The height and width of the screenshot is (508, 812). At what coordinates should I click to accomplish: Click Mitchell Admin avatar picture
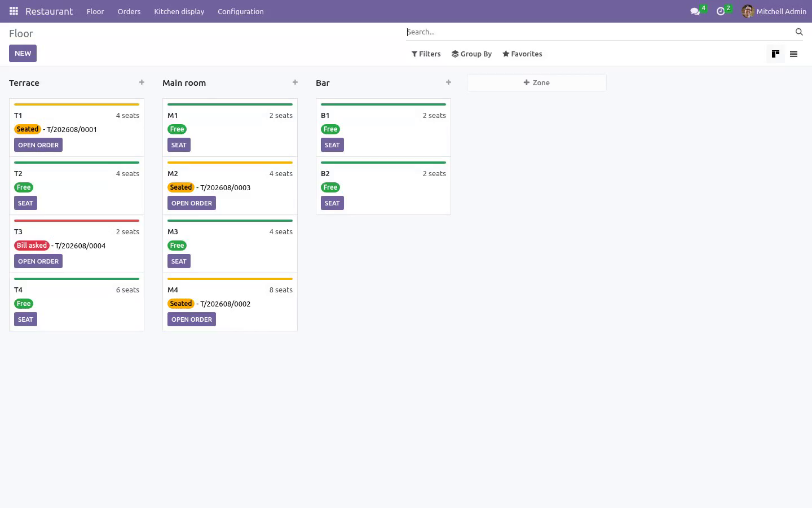coord(748,11)
